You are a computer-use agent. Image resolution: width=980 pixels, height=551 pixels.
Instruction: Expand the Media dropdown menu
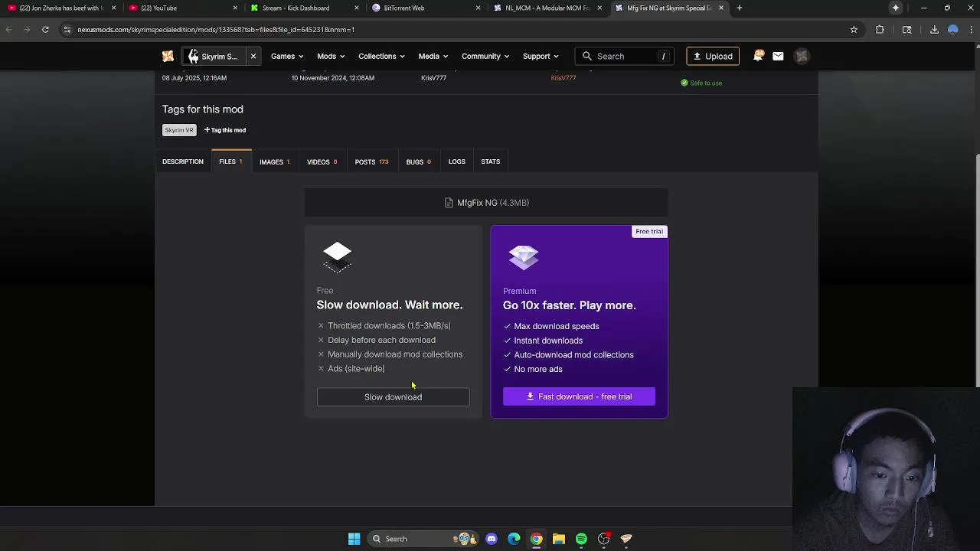[433, 56]
